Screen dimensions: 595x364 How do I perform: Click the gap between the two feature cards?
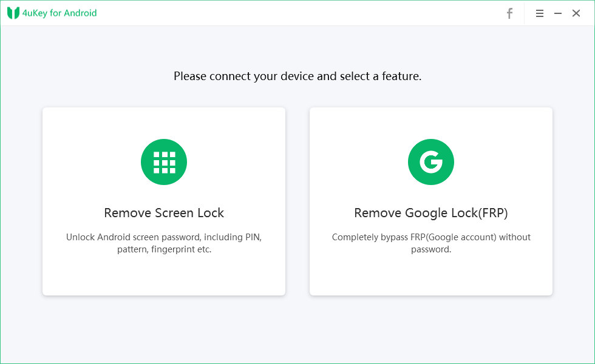pyautogui.click(x=297, y=201)
